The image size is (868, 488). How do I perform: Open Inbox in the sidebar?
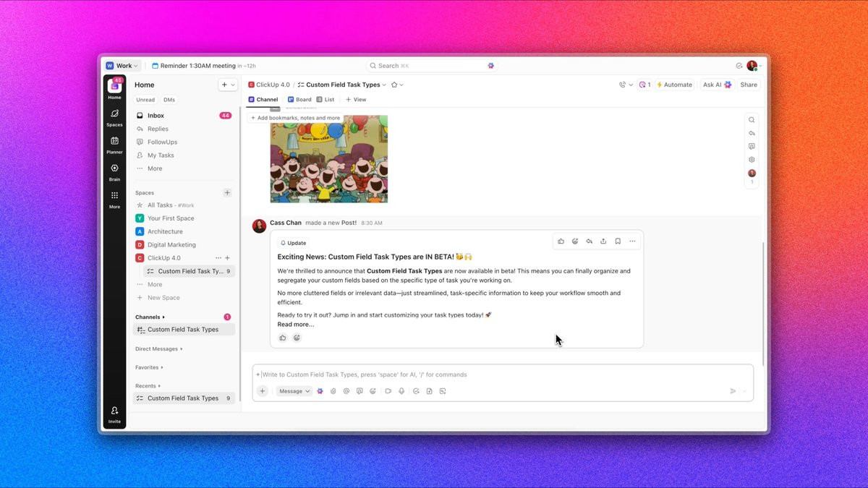click(x=184, y=116)
